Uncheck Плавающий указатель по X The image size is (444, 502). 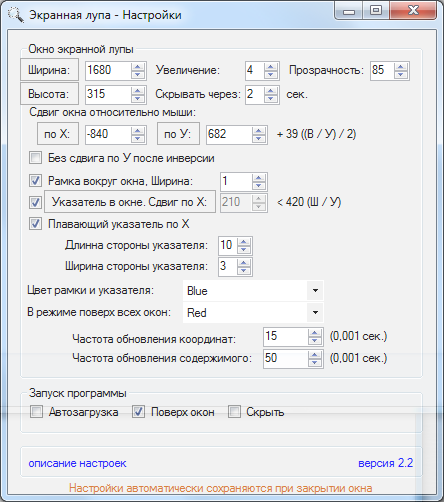35,224
